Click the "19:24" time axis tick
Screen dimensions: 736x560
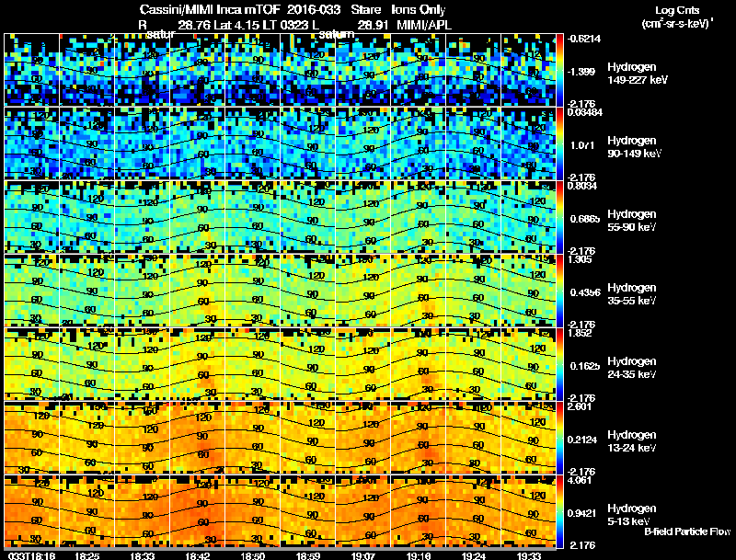[x=474, y=555]
